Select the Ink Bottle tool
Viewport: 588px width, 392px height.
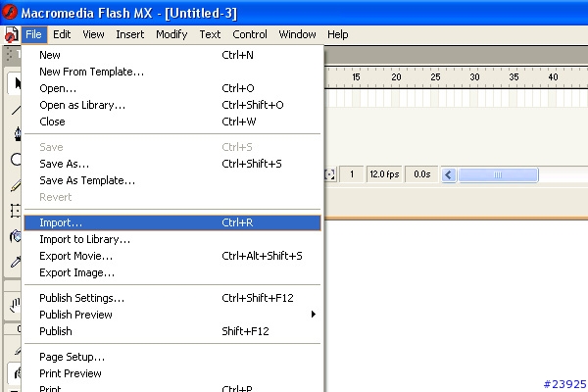tap(16, 236)
